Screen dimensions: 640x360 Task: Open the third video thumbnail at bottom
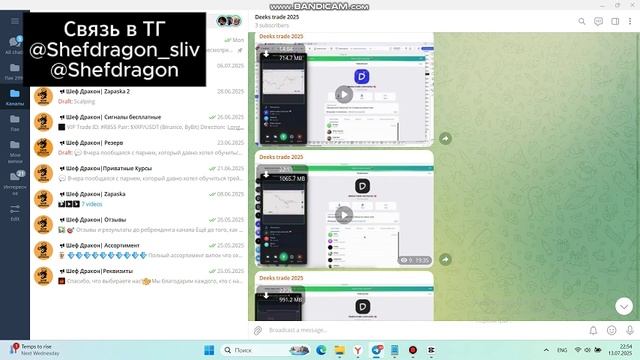344,303
